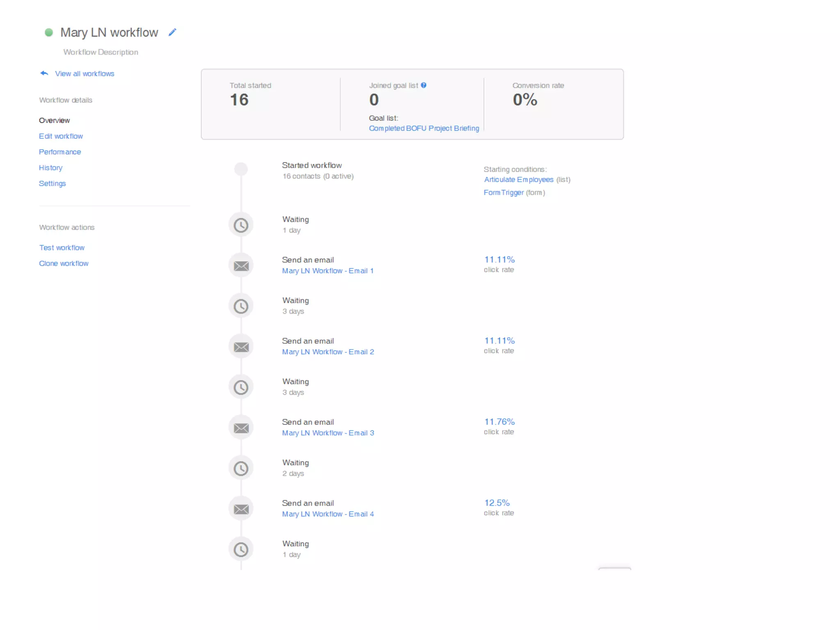Viewport: 840px width, 630px height.
Task: Click the help icon beside Joined goal list
Action: click(424, 85)
